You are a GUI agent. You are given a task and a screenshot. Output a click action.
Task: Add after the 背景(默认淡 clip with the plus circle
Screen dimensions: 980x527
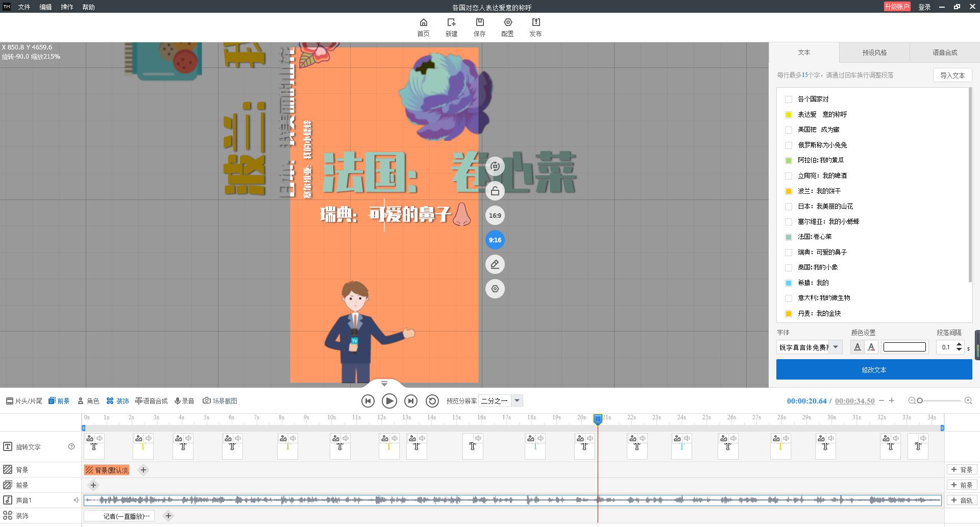coord(143,470)
